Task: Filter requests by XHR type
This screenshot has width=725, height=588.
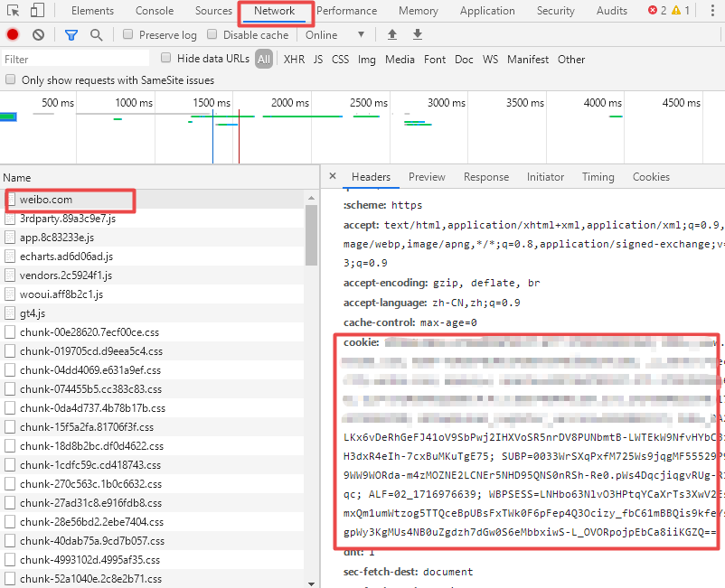Action: click(294, 60)
